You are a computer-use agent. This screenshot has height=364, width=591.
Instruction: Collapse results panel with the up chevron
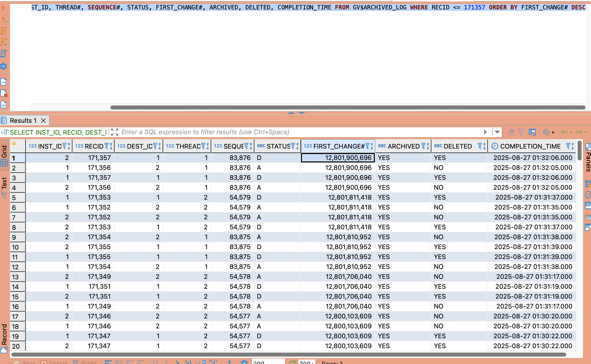(291, 113)
